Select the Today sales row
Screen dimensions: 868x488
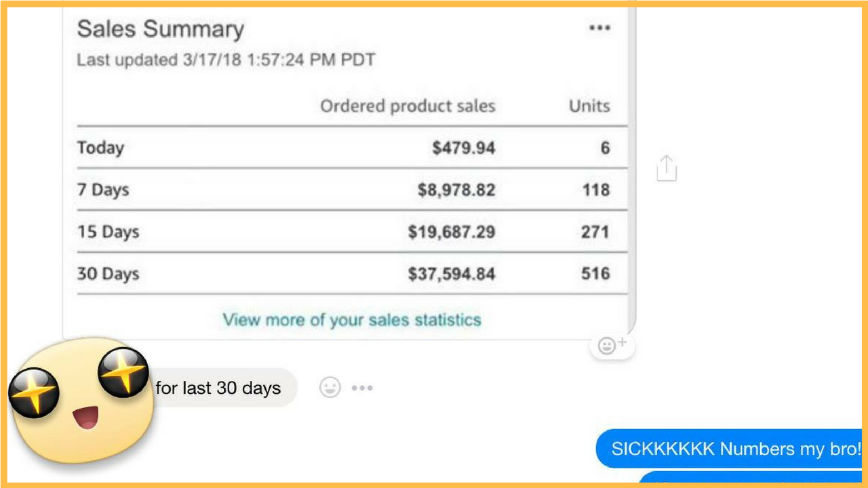coord(352,148)
